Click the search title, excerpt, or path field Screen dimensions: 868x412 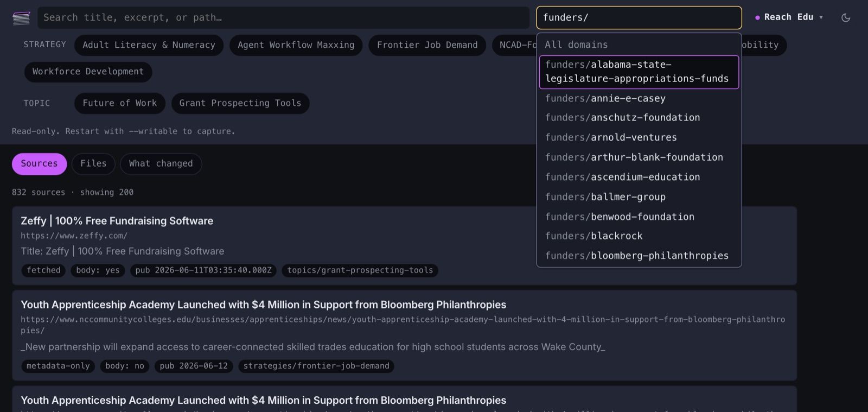coord(283,17)
